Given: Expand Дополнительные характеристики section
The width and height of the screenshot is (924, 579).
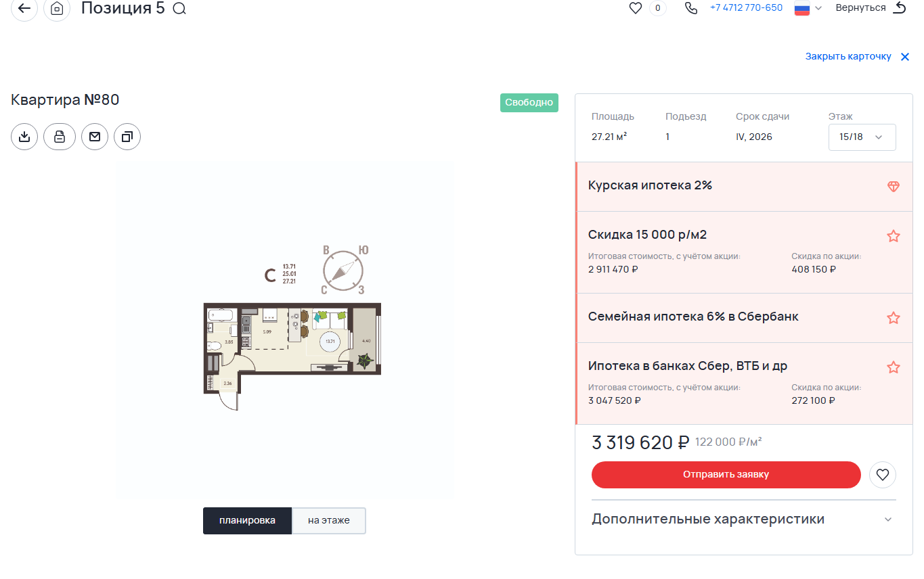Looking at the screenshot, I should coord(743,519).
